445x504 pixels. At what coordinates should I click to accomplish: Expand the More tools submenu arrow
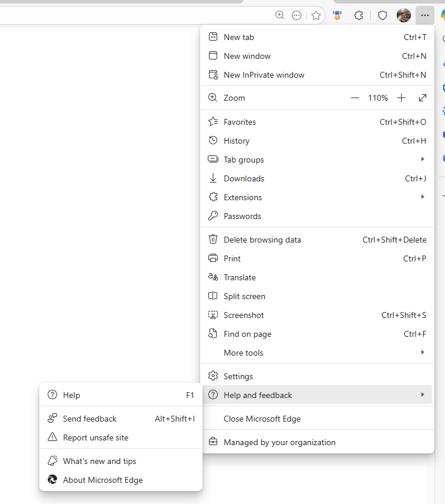tap(423, 352)
